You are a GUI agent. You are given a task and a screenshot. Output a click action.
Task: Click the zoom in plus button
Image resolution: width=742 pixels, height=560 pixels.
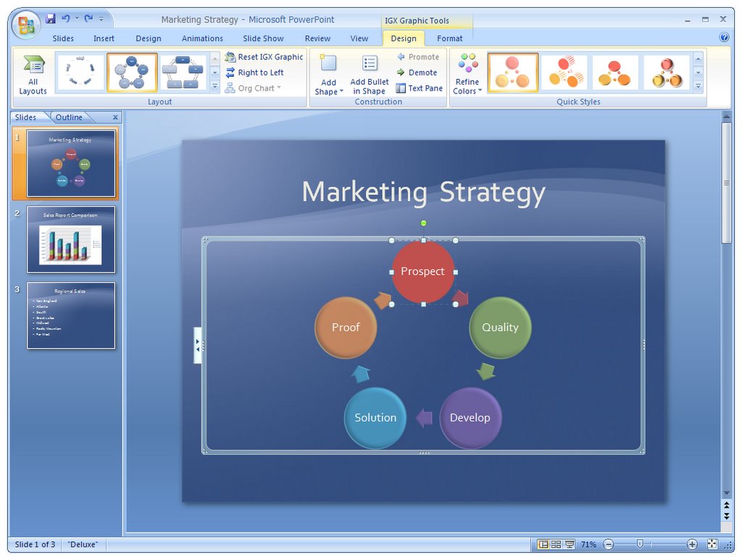point(692,544)
